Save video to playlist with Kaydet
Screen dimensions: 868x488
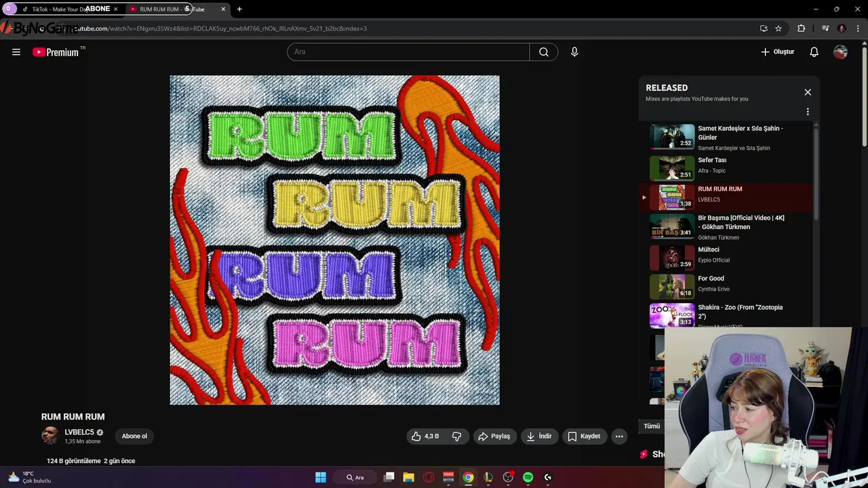tap(584, 436)
